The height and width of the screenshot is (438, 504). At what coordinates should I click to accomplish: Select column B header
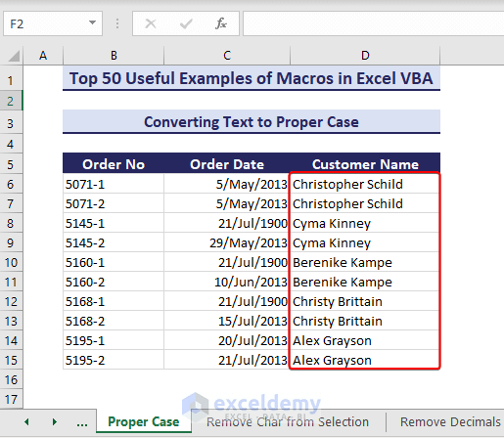pyautogui.click(x=114, y=56)
